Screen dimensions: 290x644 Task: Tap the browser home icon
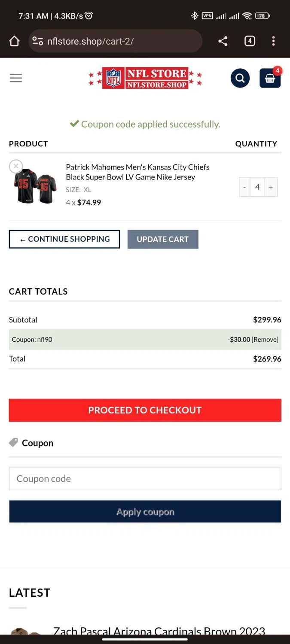(14, 41)
